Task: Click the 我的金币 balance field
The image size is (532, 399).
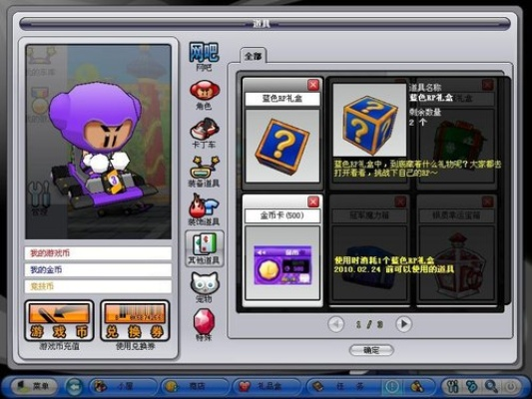Action: click(x=98, y=270)
